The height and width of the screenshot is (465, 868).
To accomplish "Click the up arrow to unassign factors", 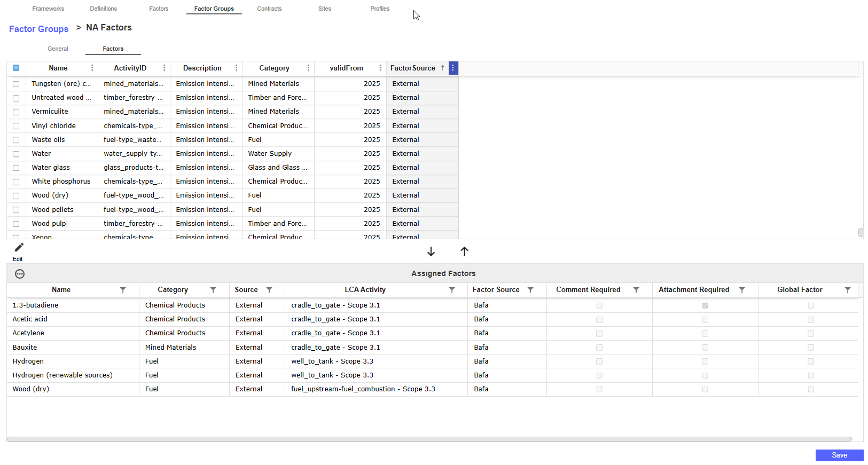I will [464, 251].
